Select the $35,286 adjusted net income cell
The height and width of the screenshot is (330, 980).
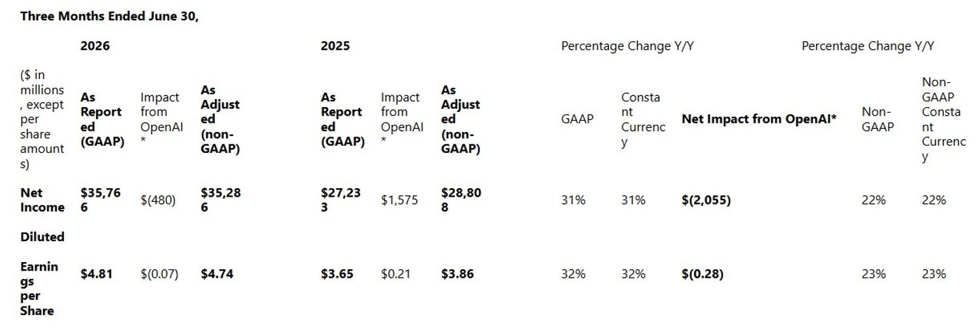point(221,200)
